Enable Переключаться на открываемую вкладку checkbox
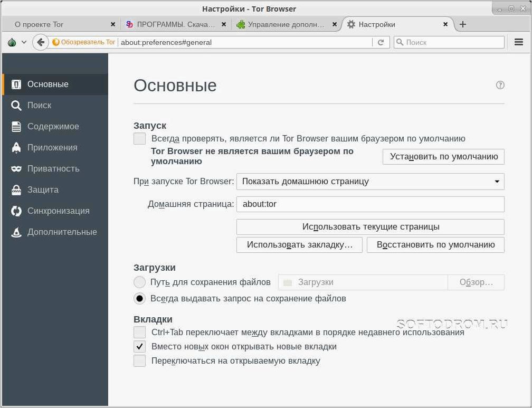Screen dimensions: 532x408 [x=139, y=361]
